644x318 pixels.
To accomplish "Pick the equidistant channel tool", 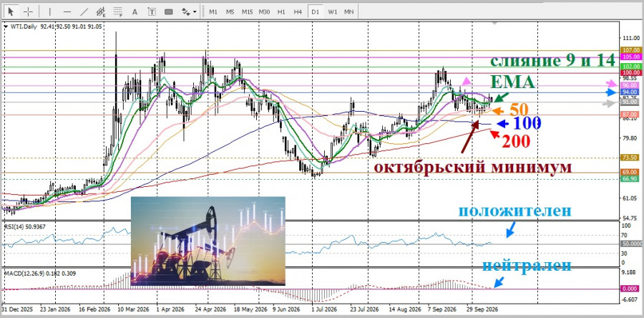I will (102, 11).
